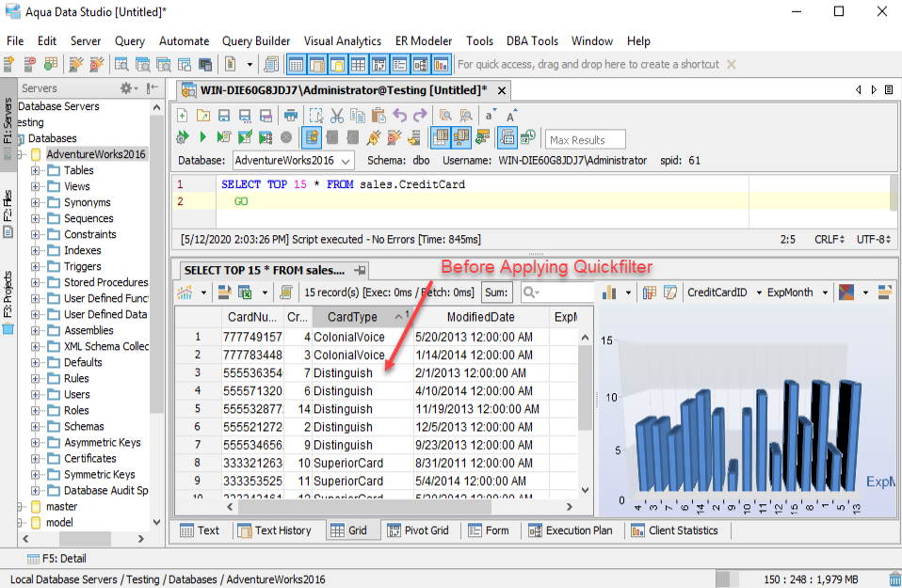The height and width of the screenshot is (588, 902).
Task: Open the chart color palette swatch
Action: (x=846, y=293)
